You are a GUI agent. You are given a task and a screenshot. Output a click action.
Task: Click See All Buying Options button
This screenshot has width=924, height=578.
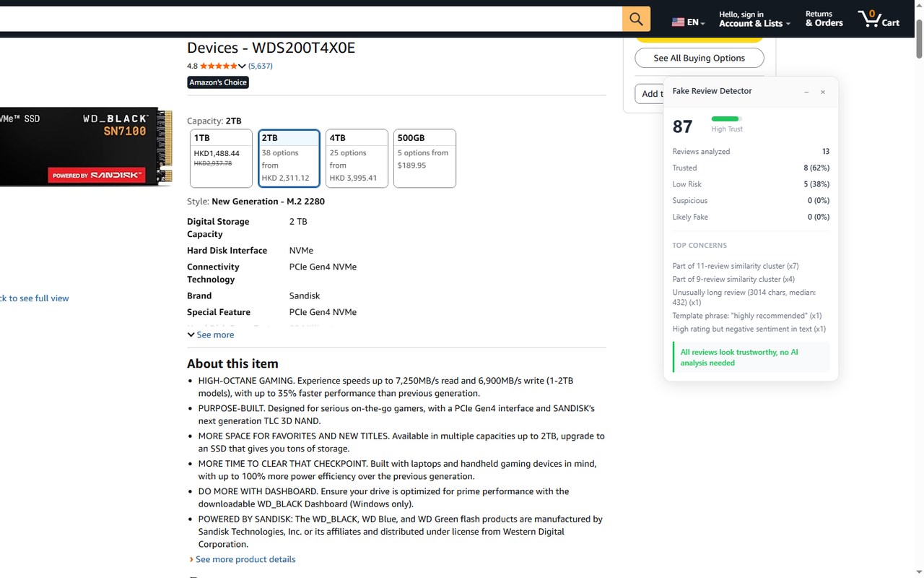699,58
